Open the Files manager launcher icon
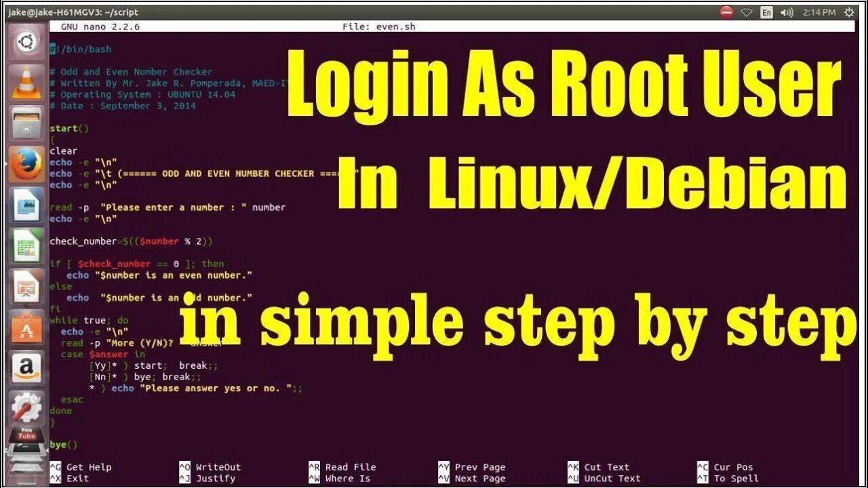Image resolution: width=868 pixels, height=488 pixels. pos(26,123)
